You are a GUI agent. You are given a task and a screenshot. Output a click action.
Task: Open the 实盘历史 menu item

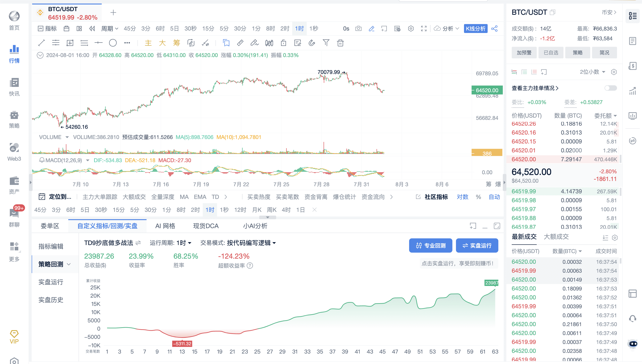pos(51,300)
